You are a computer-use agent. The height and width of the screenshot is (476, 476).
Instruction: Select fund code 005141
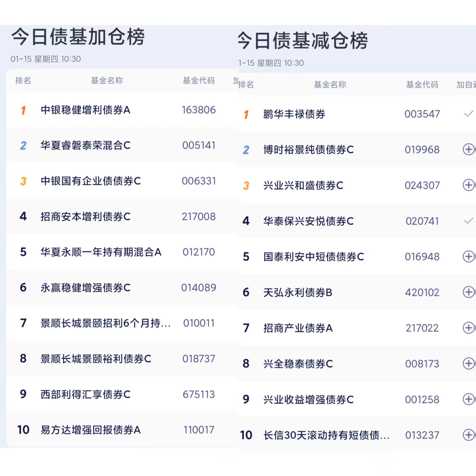[x=199, y=145]
